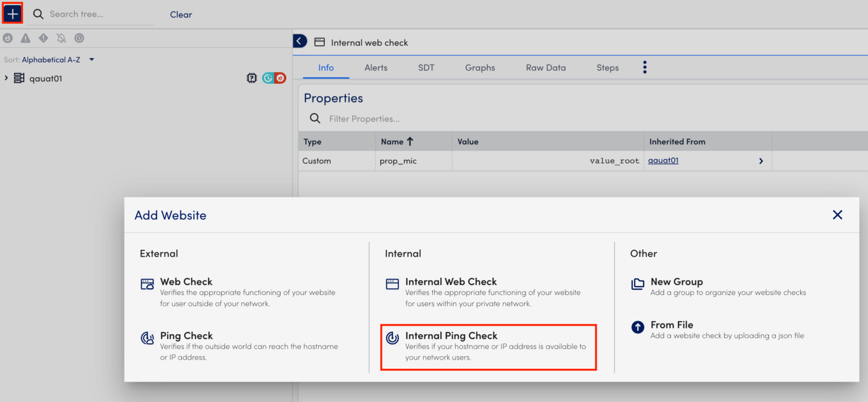Select the warning triangle alert filter icon
The height and width of the screenshot is (402, 868).
tap(25, 38)
